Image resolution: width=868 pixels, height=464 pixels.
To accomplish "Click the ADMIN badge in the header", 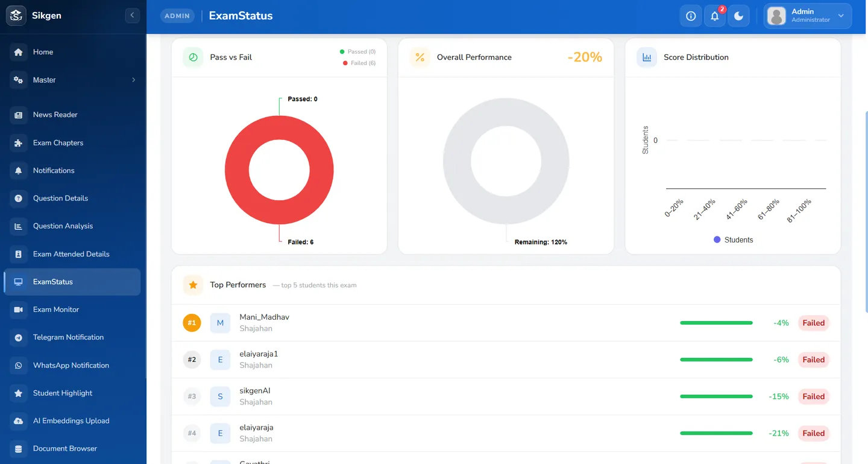I will click(x=177, y=16).
